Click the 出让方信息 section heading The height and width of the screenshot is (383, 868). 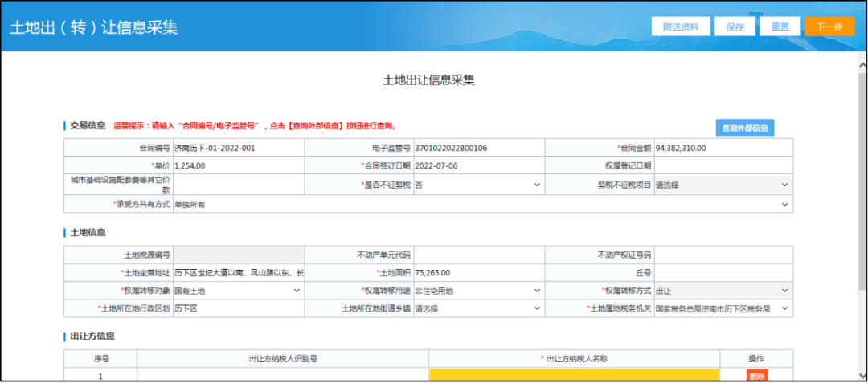92,336
